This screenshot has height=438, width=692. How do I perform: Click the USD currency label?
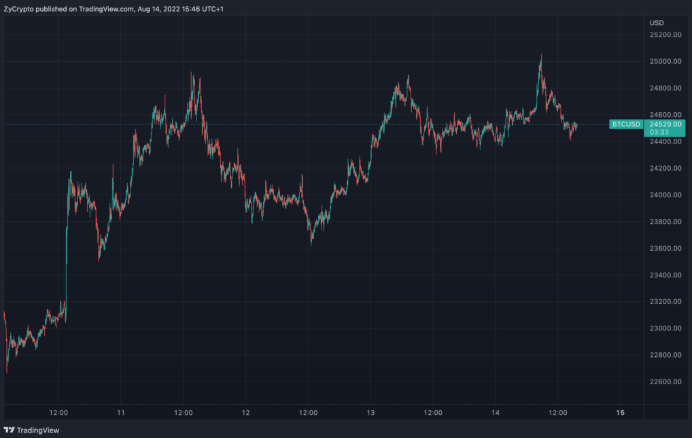point(657,23)
